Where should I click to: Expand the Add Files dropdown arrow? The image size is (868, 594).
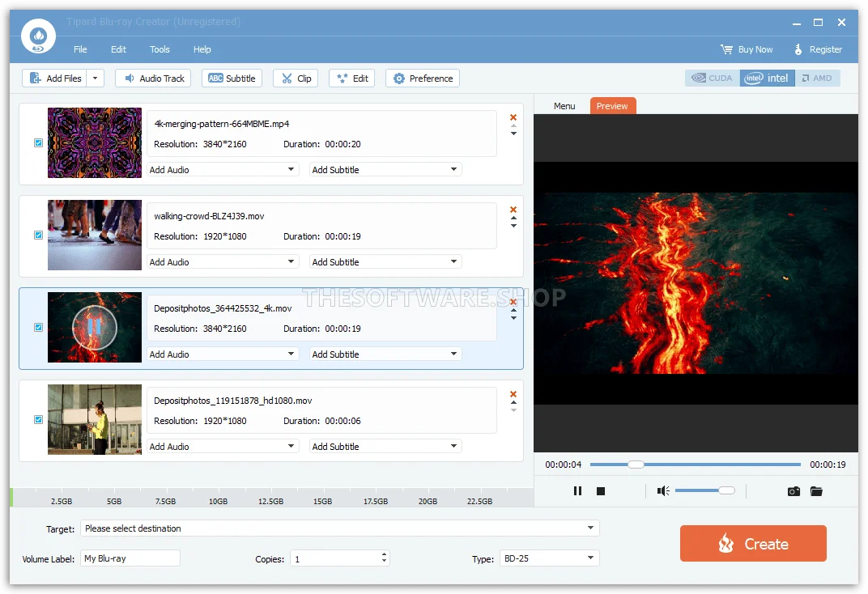tap(96, 78)
